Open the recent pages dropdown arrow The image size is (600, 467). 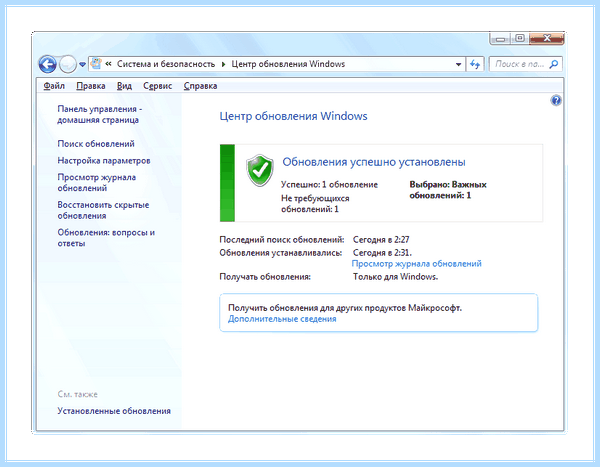[x=82, y=64]
